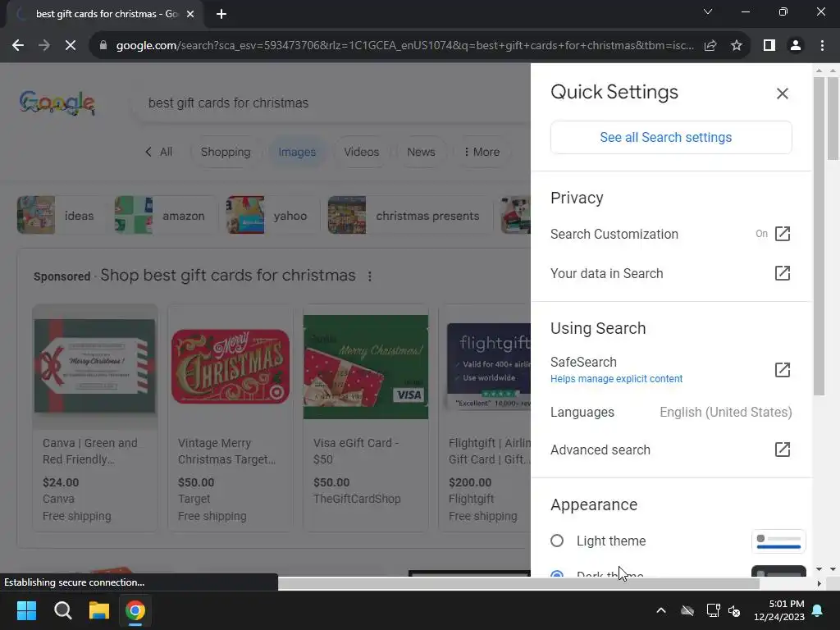The height and width of the screenshot is (630, 840).
Task: Click Visa eGift Card - $50 title
Action: tap(356, 451)
